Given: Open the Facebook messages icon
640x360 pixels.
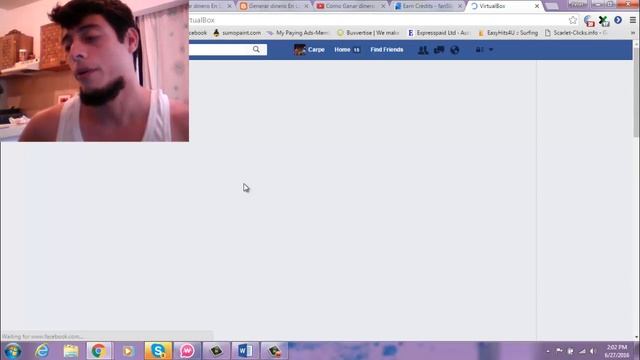Looking at the screenshot, I should tap(439, 50).
